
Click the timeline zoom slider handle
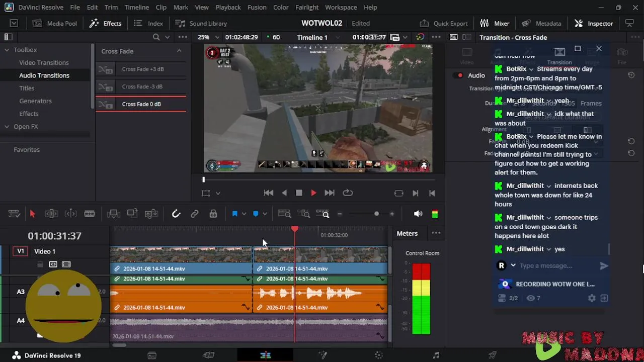pos(376,214)
